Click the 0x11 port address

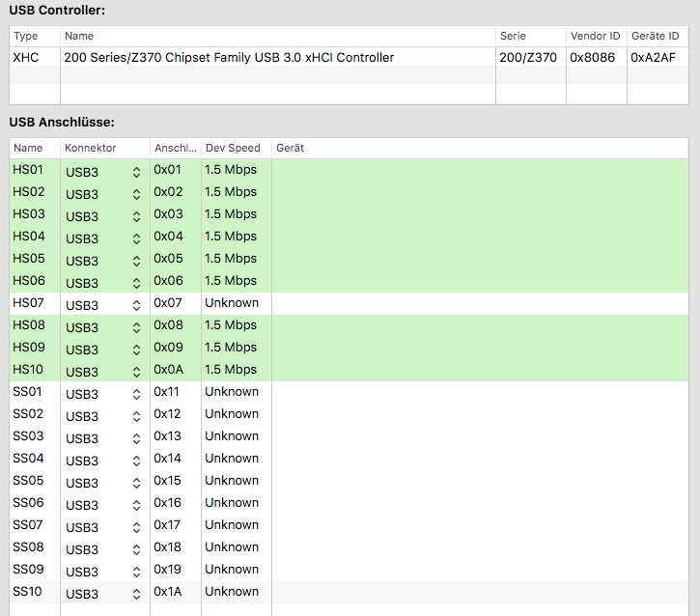(166, 392)
